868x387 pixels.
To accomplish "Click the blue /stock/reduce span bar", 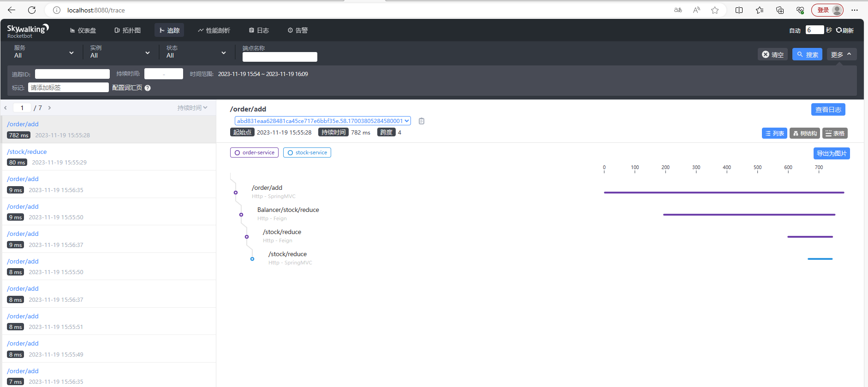I will [820, 259].
